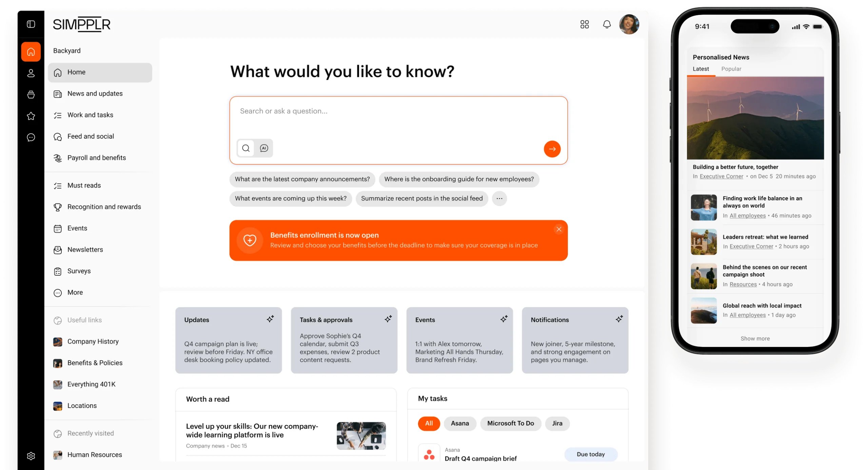Show more suggested questions ellipsis
This screenshot has width=868, height=470.
click(x=499, y=198)
